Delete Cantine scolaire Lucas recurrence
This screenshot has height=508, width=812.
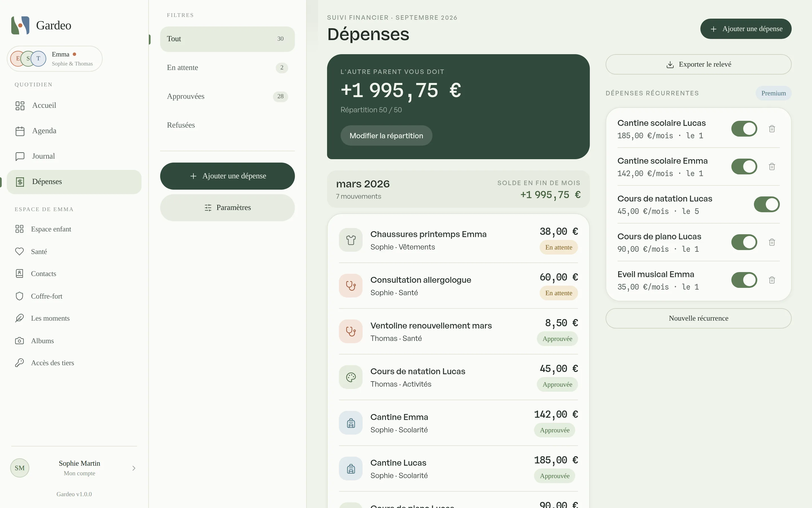point(772,129)
